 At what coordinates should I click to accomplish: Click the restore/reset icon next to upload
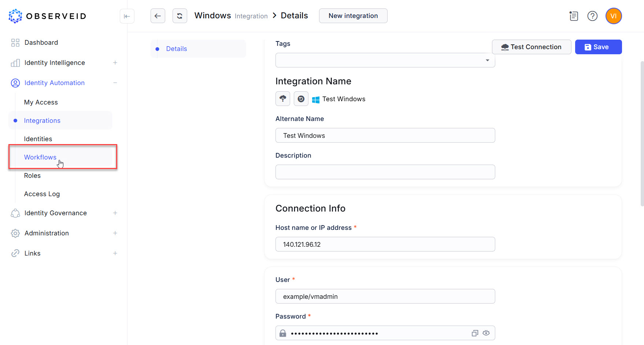coord(301,99)
